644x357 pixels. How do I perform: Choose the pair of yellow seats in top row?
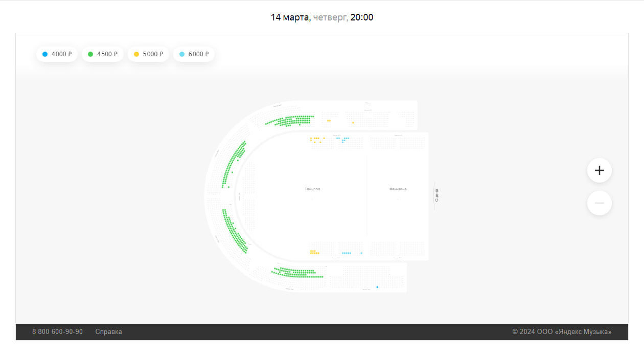click(x=329, y=121)
